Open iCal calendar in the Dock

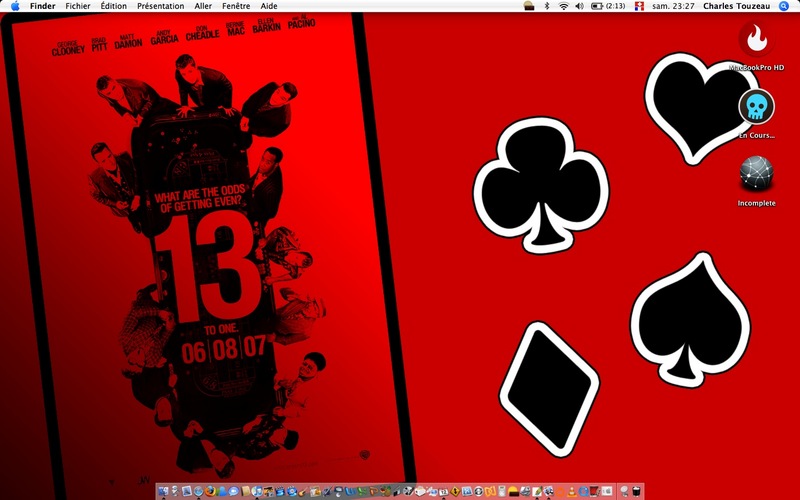(443, 491)
